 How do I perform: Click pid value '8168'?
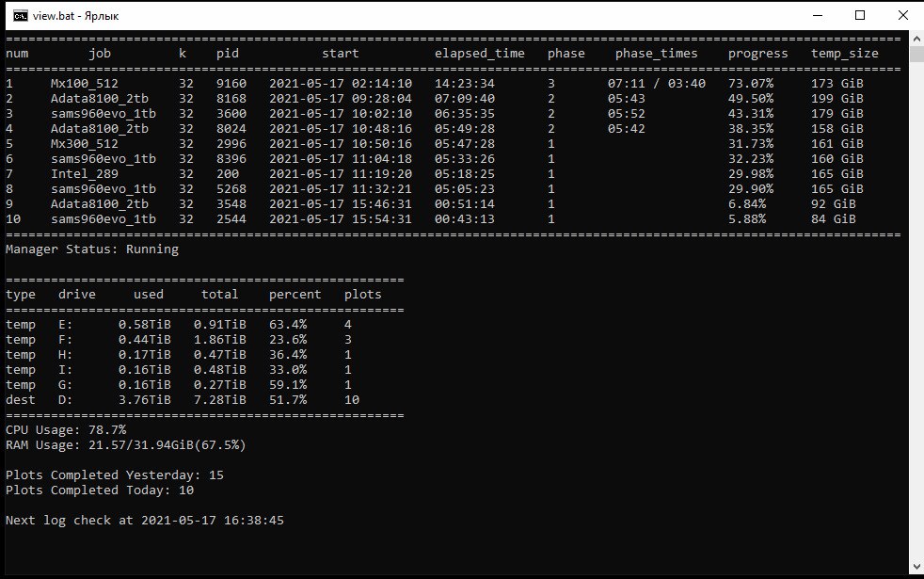231,99
